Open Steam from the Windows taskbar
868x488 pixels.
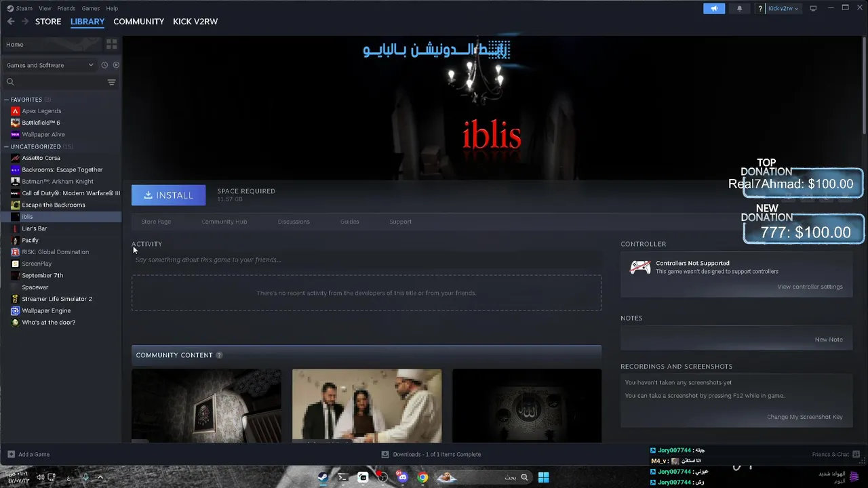coord(323,477)
